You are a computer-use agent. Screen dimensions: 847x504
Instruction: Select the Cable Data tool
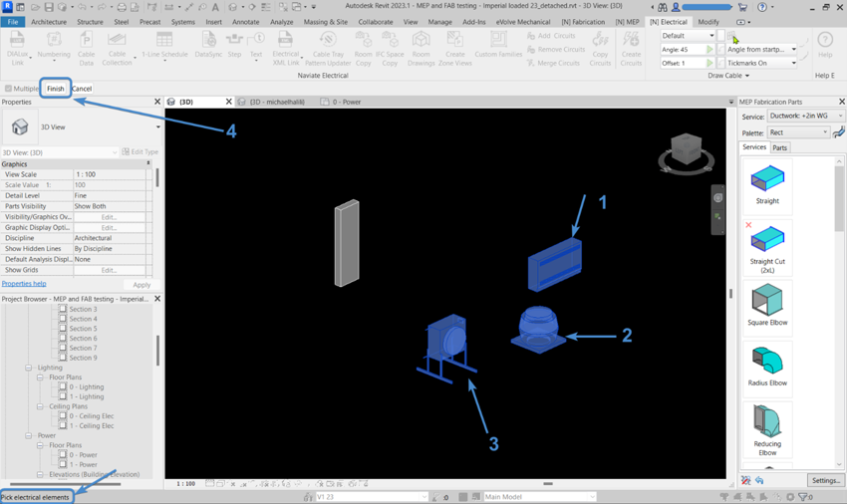(x=86, y=49)
